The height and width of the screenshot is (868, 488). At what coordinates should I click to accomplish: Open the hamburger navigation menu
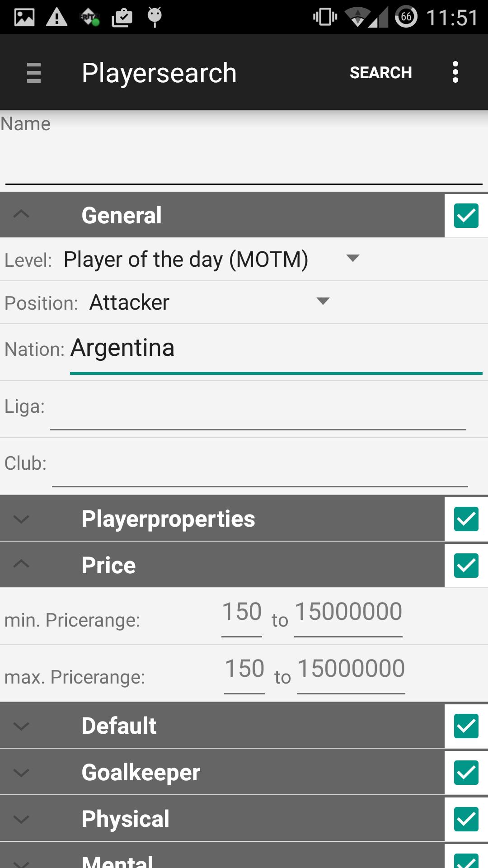34,73
